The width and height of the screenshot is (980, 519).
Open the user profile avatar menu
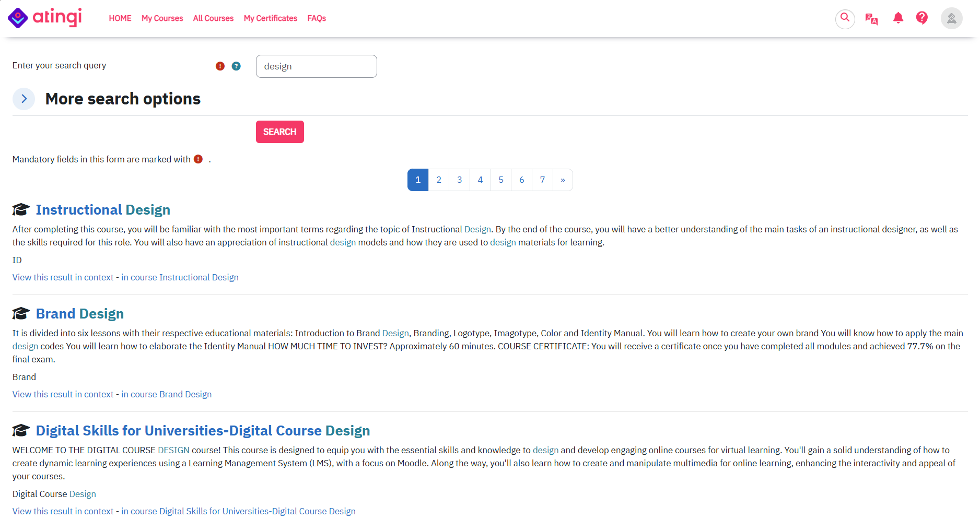(951, 18)
